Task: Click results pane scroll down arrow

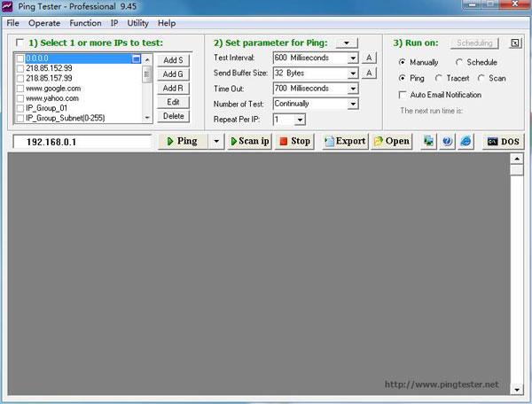Action: [x=516, y=390]
